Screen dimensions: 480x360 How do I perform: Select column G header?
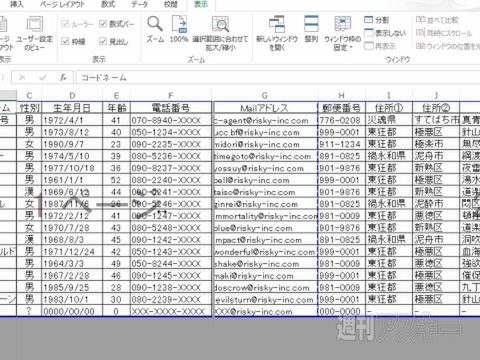(x=265, y=96)
